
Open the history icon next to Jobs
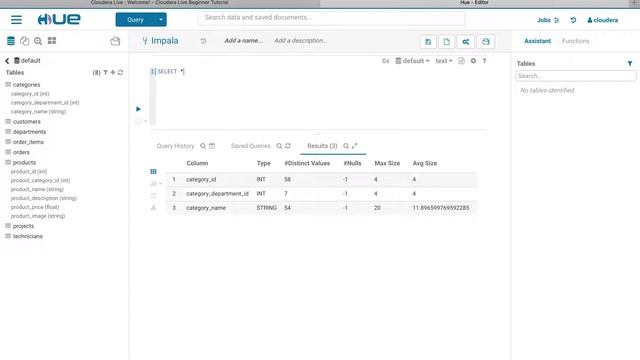573,20
